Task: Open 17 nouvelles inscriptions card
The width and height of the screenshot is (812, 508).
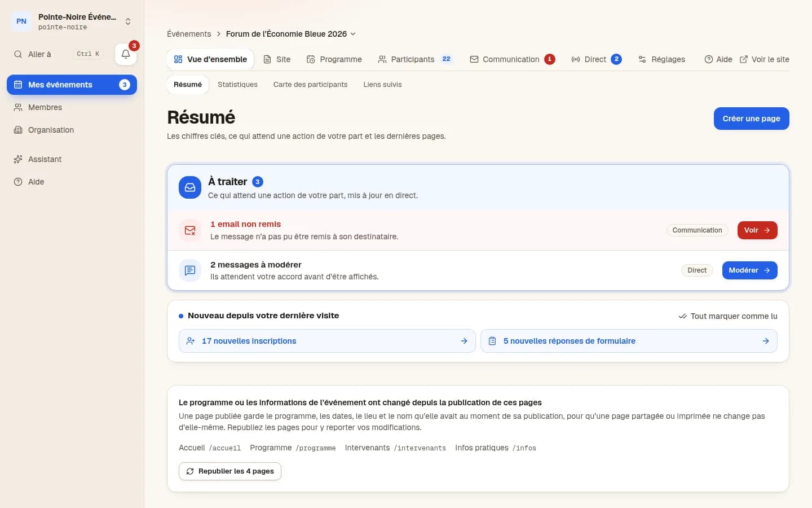Action: pyautogui.click(x=327, y=341)
